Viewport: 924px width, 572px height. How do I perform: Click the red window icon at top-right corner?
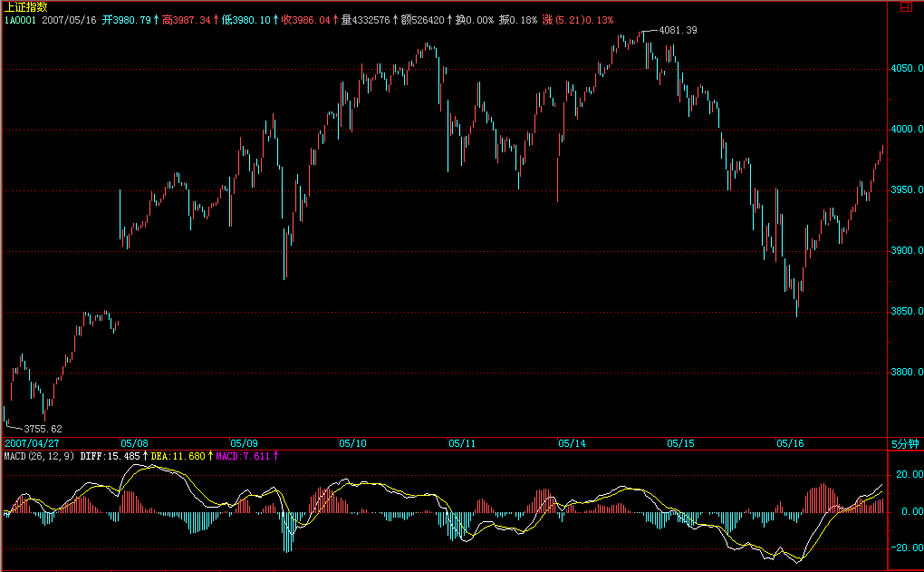(x=907, y=6)
